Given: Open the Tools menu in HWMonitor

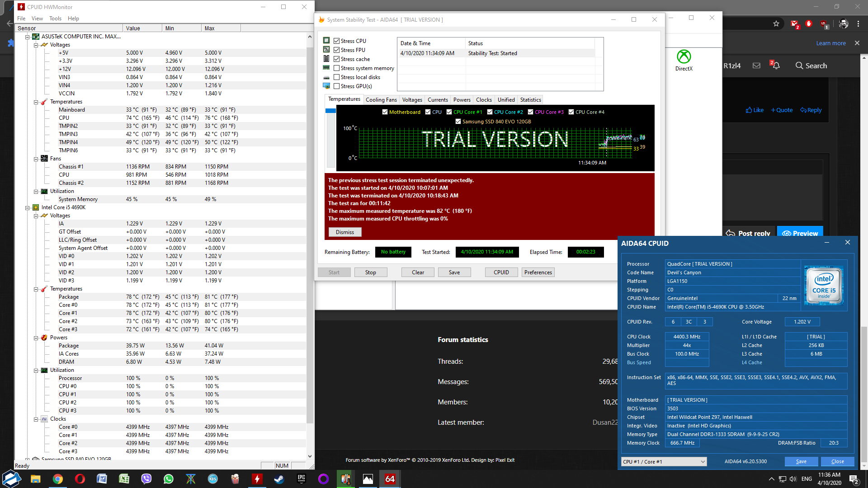Looking at the screenshot, I should [55, 19].
